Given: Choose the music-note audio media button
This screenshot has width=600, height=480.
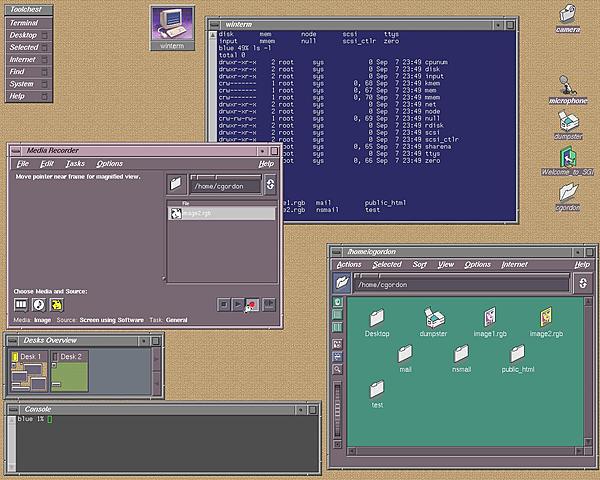Looking at the screenshot, I should point(39,305).
